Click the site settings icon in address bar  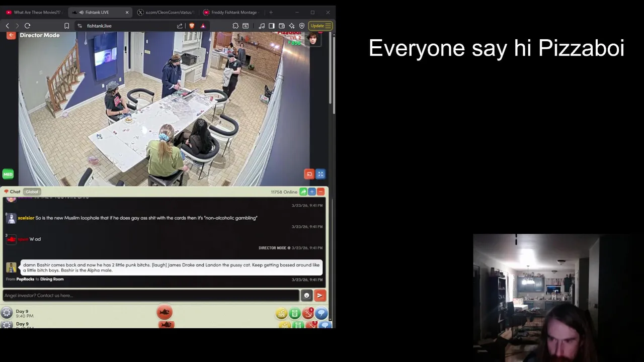point(79,26)
